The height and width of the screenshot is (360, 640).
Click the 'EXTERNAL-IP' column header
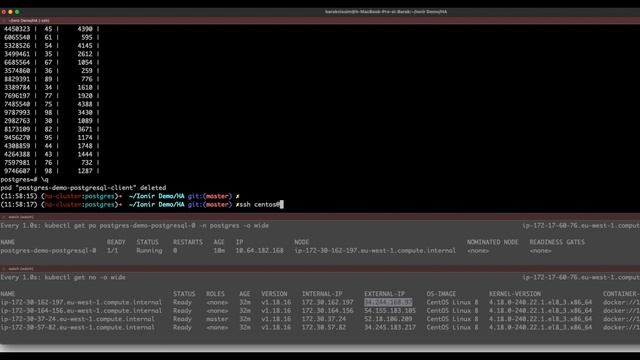click(x=384, y=294)
